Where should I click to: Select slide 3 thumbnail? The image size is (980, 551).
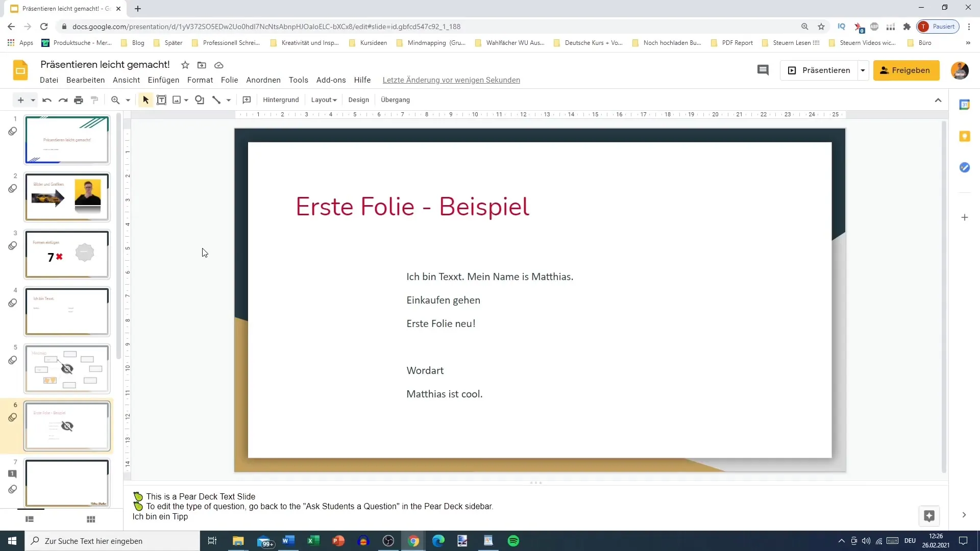point(67,254)
